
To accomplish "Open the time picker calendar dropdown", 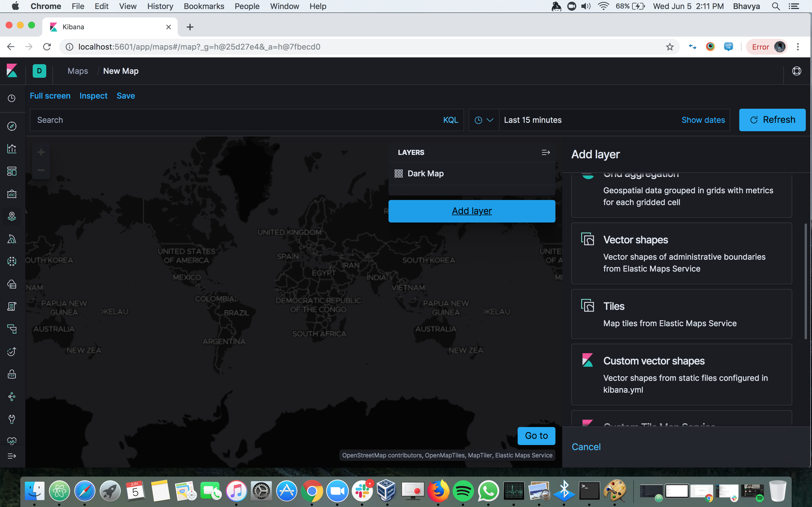I will click(x=483, y=120).
